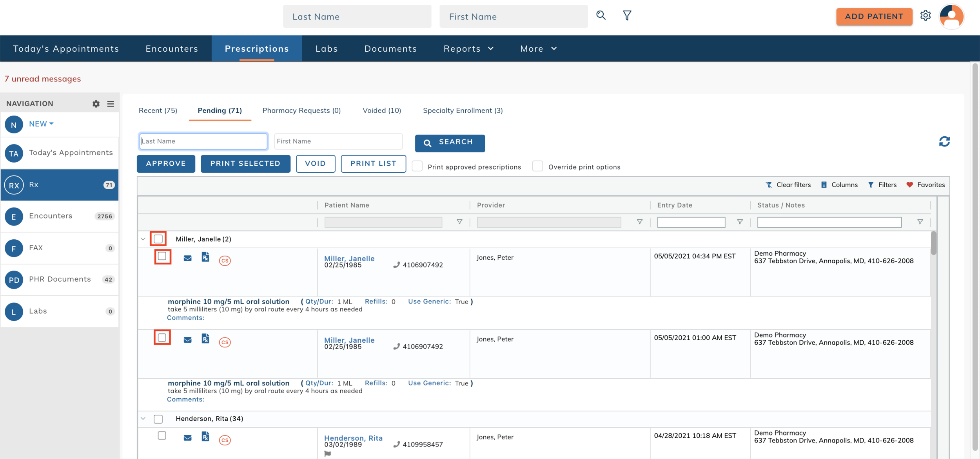Viewport: 980px width, 459px height.
Task: Open Rx document icon on Henderson prescription
Action: tap(205, 436)
